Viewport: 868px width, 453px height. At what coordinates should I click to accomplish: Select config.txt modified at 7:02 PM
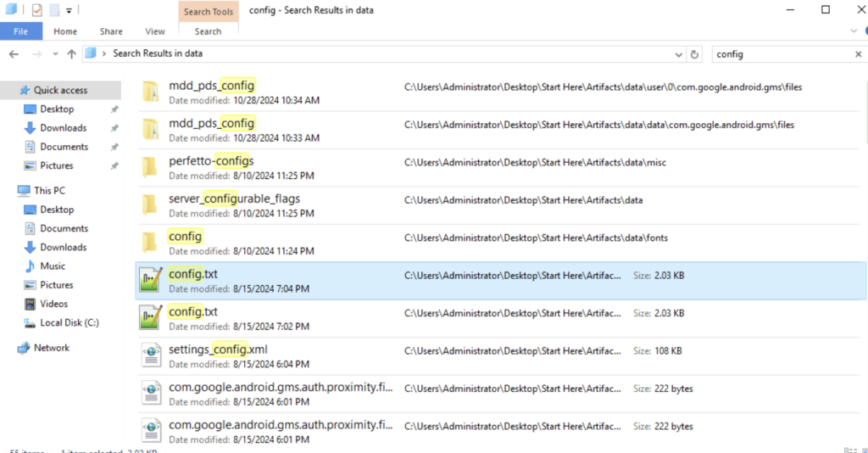coord(193,312)
